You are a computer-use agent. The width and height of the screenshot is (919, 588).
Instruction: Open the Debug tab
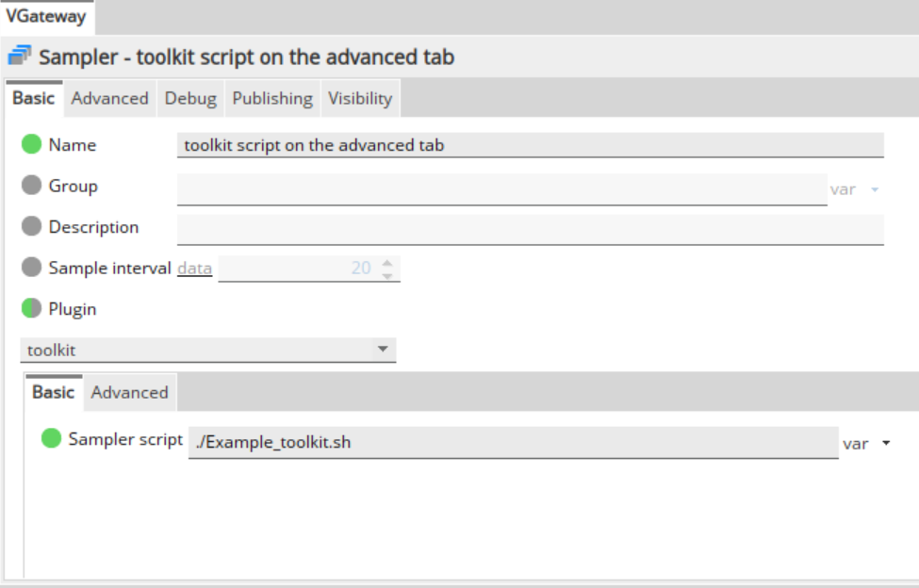(190, 98)
